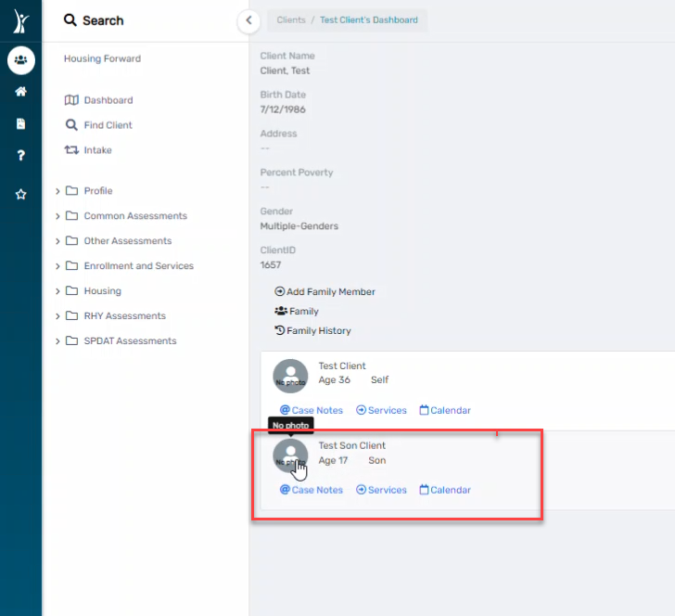Image resolution: width=675 pixels, height=616 pixels.
Task: Click the Profile folder icon
Action: (x=71, y=190)
